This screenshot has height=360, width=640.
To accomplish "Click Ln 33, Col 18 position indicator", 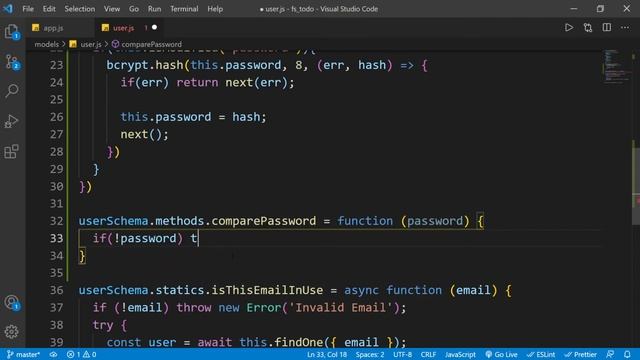I will click(x=327, y=354).
